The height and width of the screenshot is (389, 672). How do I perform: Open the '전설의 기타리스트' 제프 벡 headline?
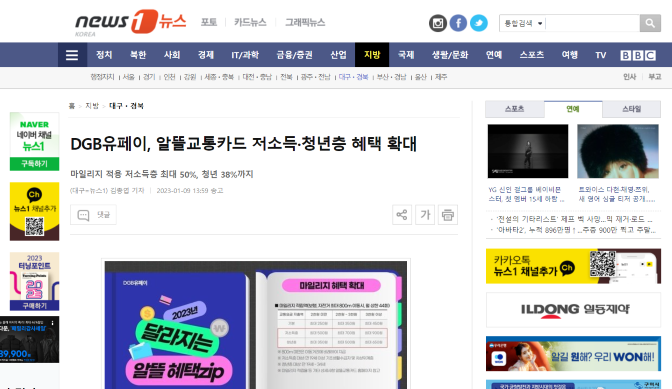tap(574, 219)
